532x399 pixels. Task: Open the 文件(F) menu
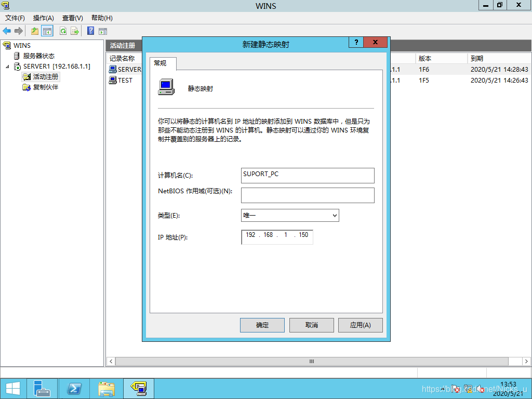[x=15, y=18]
